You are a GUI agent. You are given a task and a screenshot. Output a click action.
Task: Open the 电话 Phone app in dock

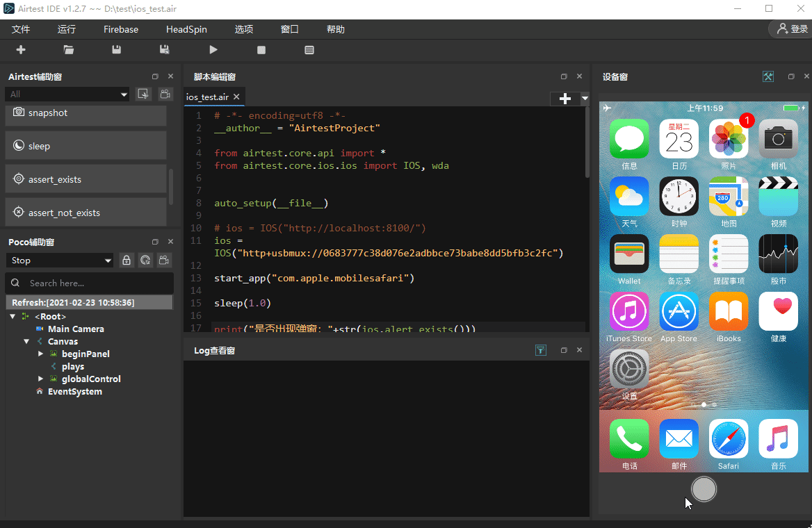(x=629, y=438)
